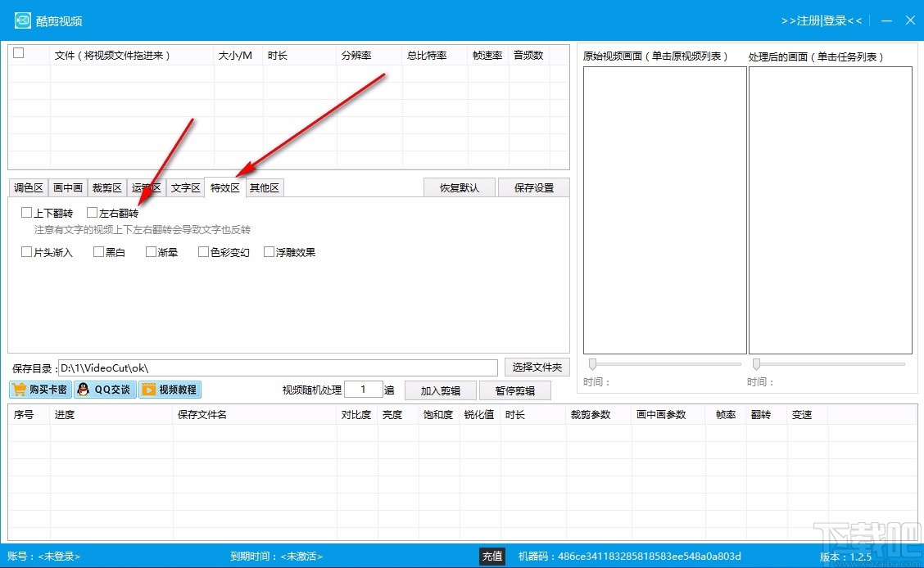Toggle select-all checkbox in file list header
This screenshot has height=568, width=924.
(19, 53)
